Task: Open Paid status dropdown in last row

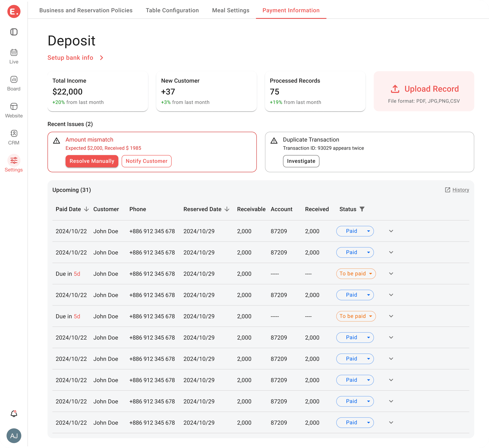Action: click(x=355, y=423)
